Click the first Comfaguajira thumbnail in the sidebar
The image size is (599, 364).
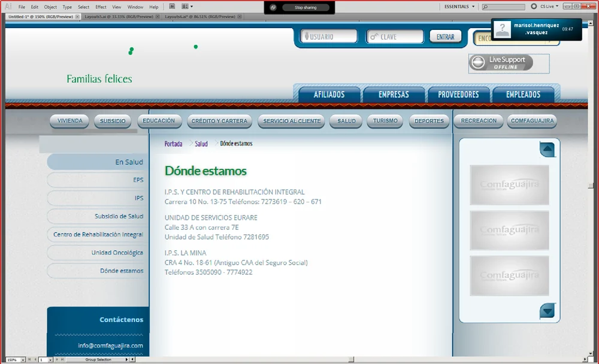coord(509,185)
